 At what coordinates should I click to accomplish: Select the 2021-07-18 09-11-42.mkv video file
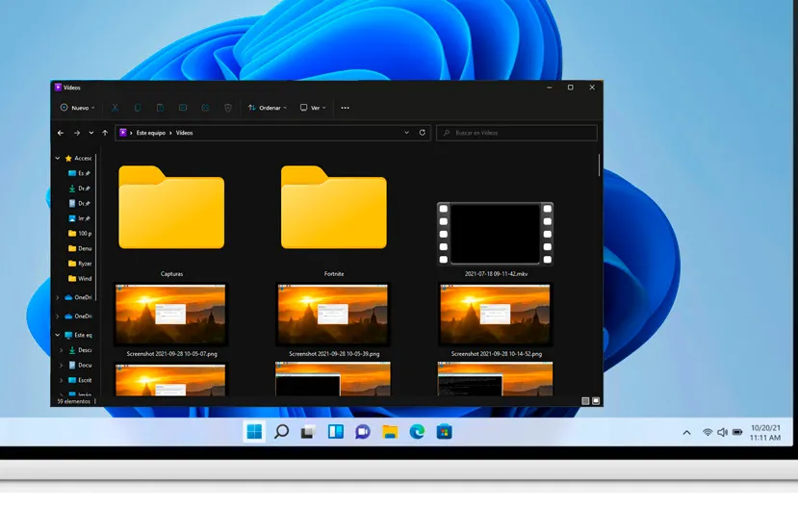(x=496, y=239)
